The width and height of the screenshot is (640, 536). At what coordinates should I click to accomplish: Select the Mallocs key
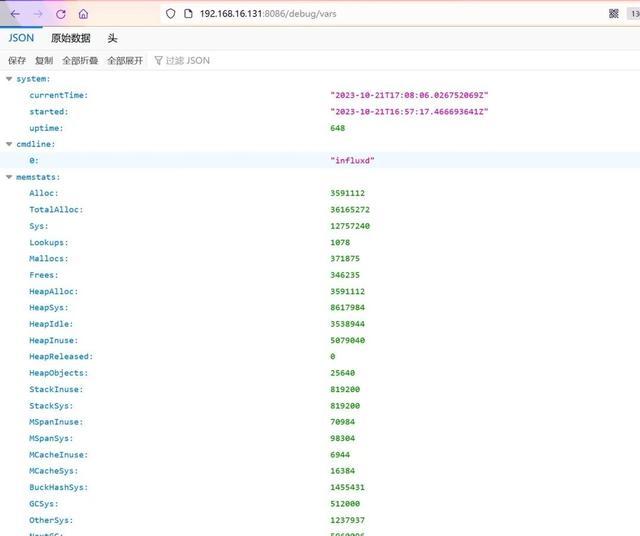[x=49, y=258]
